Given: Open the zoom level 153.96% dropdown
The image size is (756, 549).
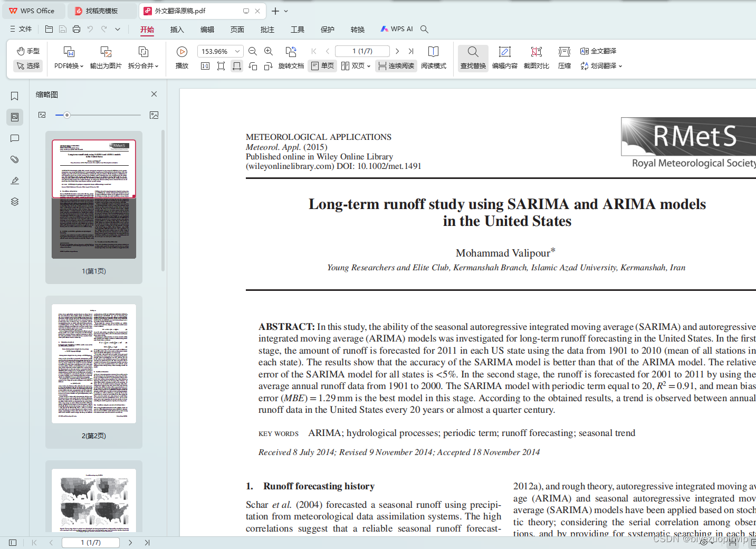Looking at the screenshot, I should (x=237, y=51).
